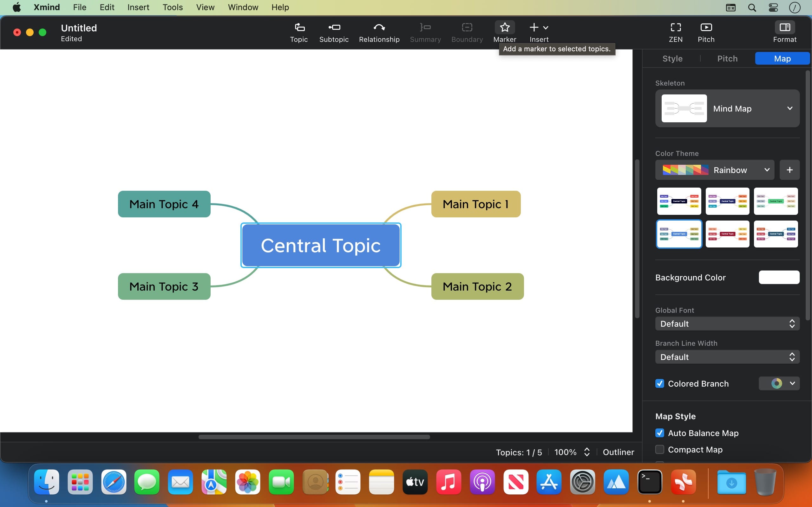Open the Marker star icon
Screen dimensions: 812x507
pos(505,28)
